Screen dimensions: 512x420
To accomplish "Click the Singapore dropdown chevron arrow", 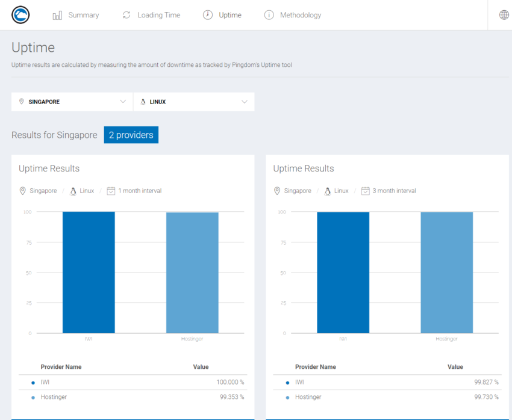I will [x=123, y=102].
